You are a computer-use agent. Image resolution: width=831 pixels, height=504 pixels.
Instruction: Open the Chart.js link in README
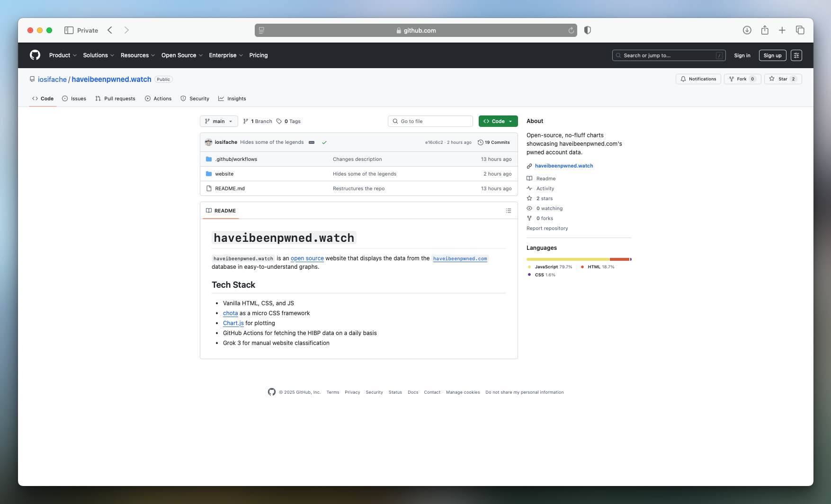233,323
